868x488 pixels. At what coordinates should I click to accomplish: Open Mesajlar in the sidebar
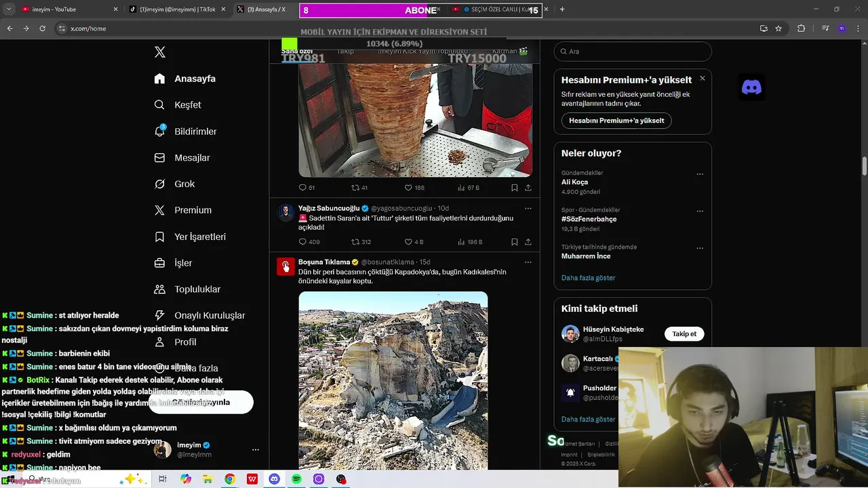(x=182, y=157)
